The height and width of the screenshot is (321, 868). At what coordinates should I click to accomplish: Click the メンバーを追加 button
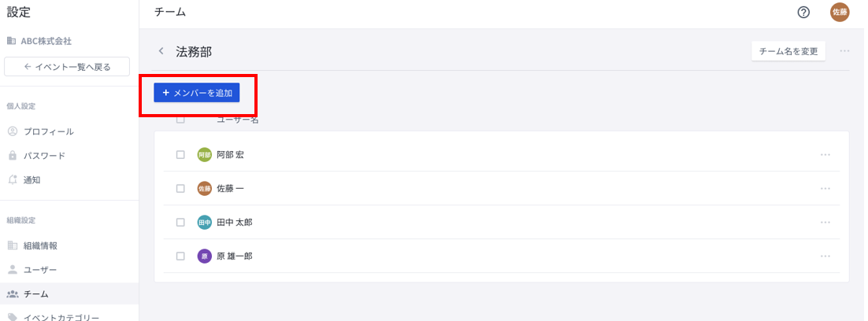pyautogui.click(x=196, y=93)
